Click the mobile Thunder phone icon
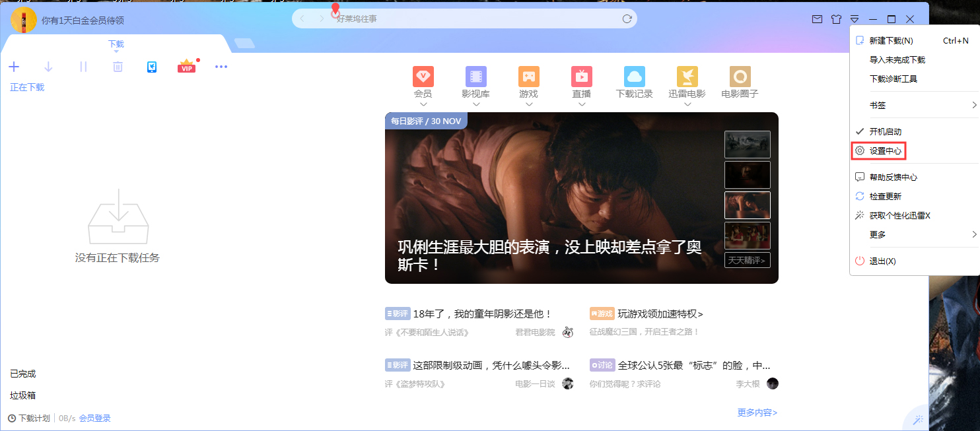The width and height of the screenshot is (980, 431). pyautogui.click(x=152, y=67)
